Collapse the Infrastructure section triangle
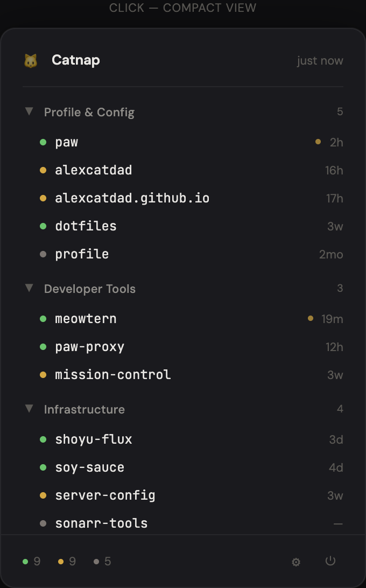The image size is (366, 588). pyautogui.click(x=29, y=409)
